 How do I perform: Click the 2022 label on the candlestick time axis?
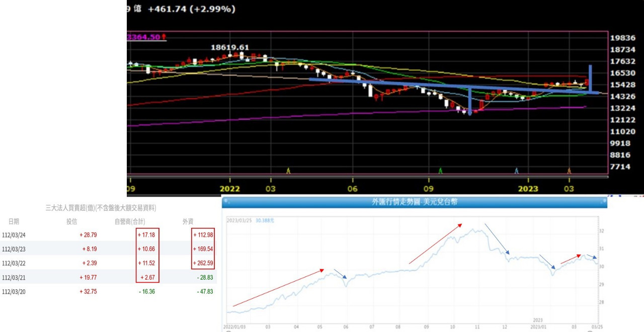tap(229, 189)
